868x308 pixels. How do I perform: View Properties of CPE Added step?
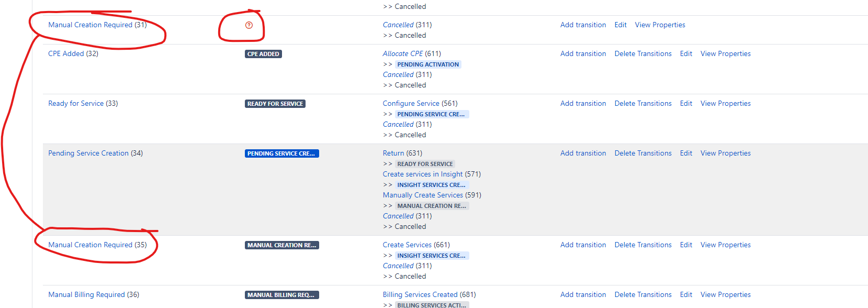point(725,53)
